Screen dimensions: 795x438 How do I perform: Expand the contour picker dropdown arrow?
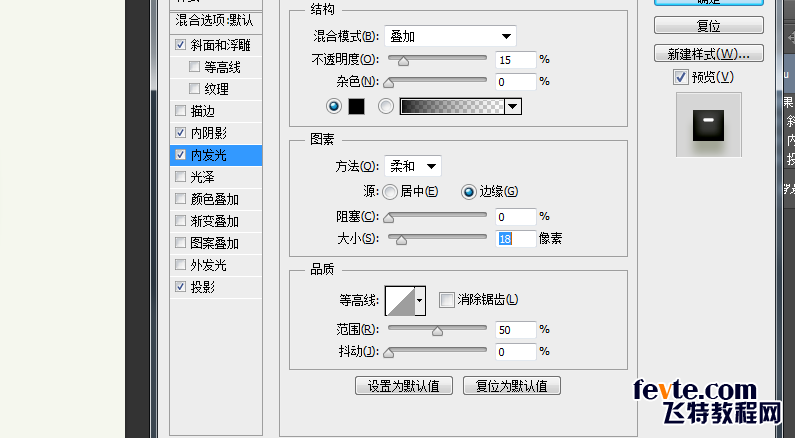(420, 299)
